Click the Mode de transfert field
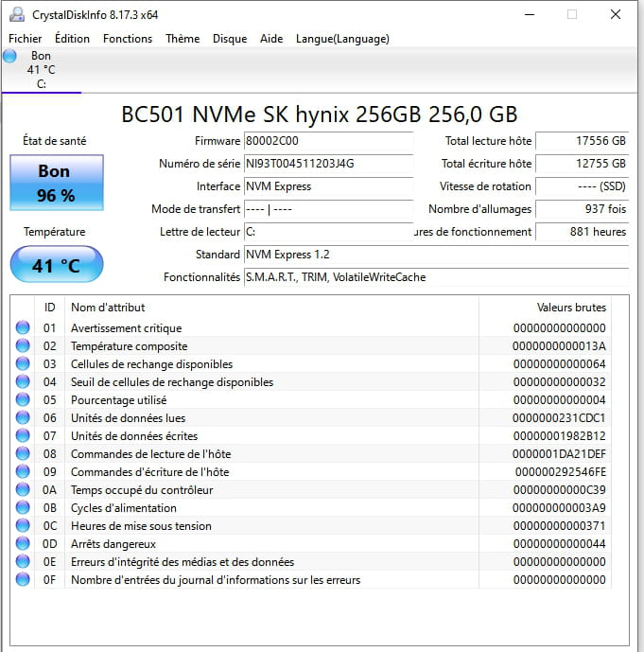Screen dimensions: 644x652 click(328, 209)
